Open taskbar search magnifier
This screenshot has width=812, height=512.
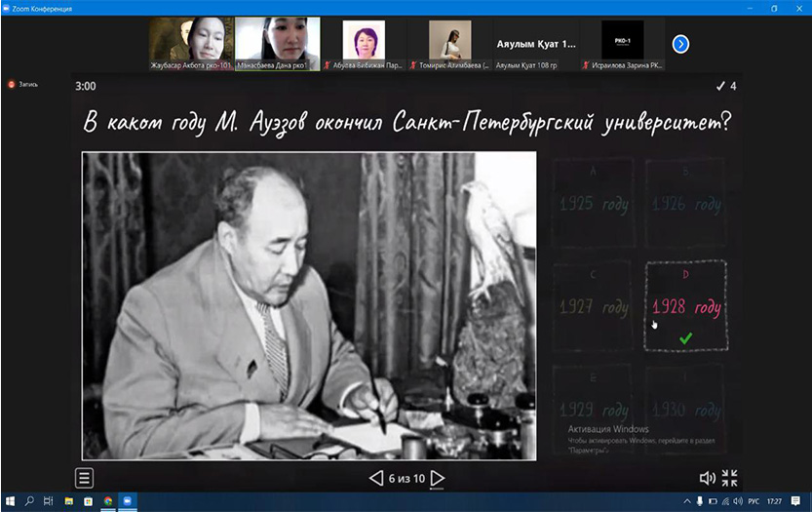29,501
